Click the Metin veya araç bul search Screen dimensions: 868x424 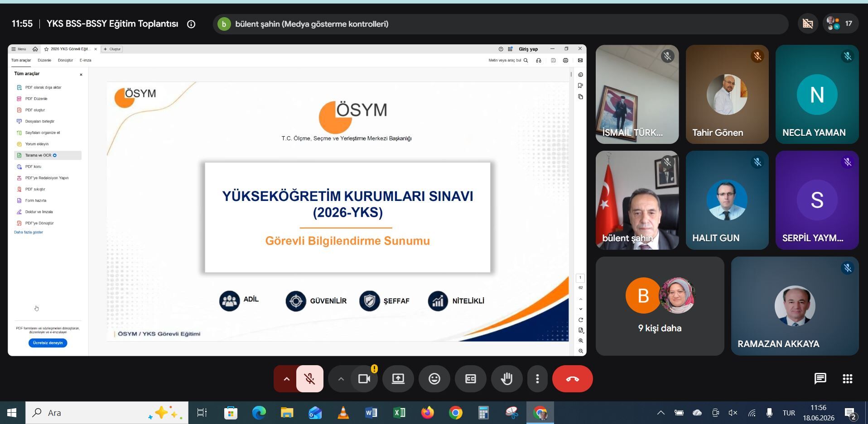pos(508,60)
